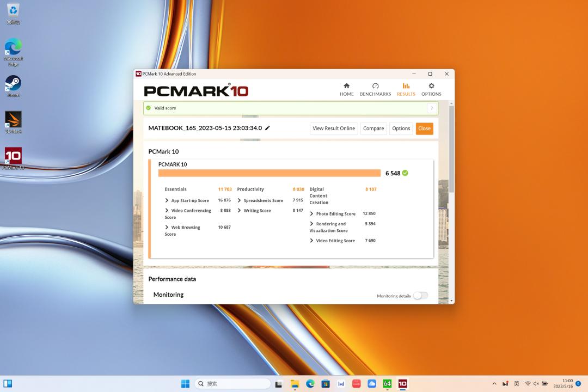This screenshot has height=392, width=588.
Task: Expand the Spreadsheets Score details
Action: [x=240, y=200]
